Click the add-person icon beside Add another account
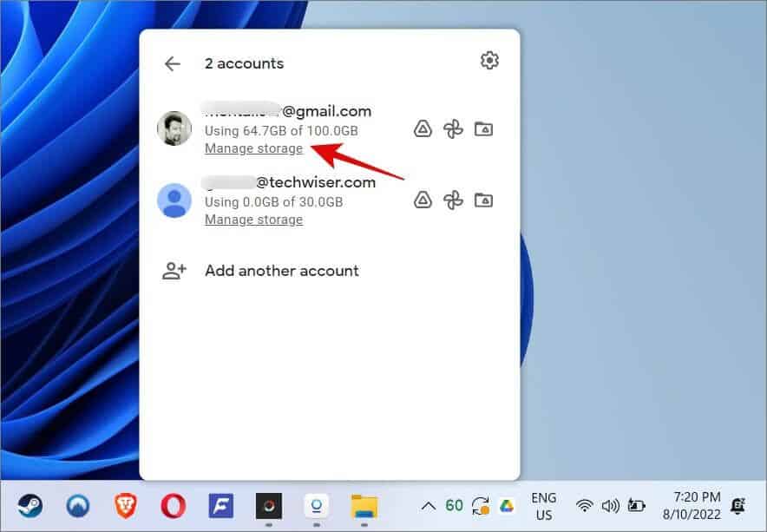Viewport: 767px width, 532px height. (x=174, y=271)
